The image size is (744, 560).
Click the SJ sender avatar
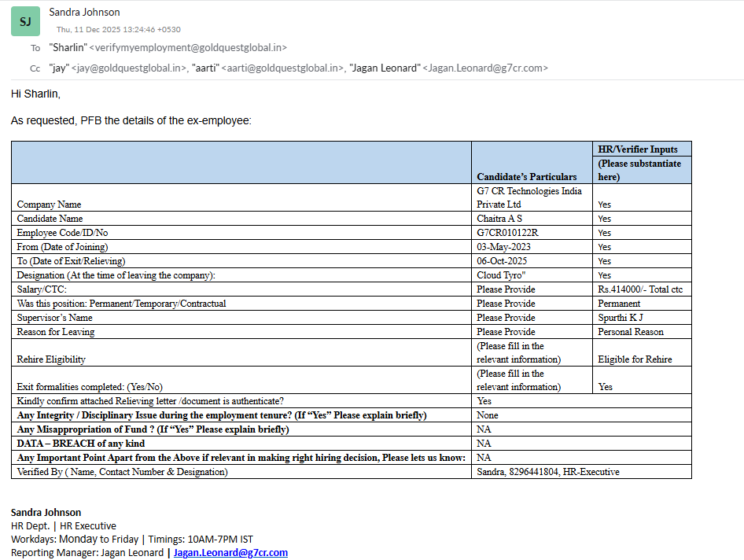pos(25,21)
